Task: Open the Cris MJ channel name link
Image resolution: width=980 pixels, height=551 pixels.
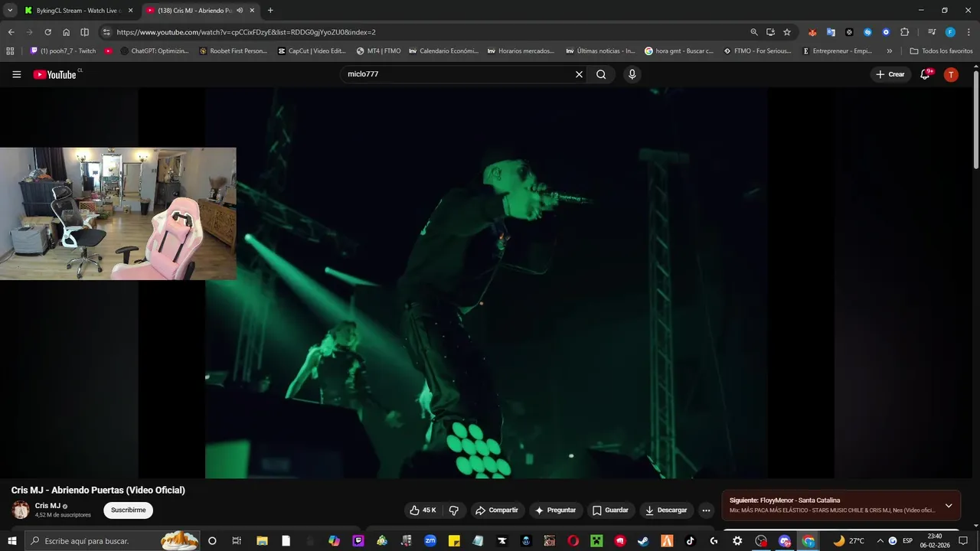Action: coord(47,506)
